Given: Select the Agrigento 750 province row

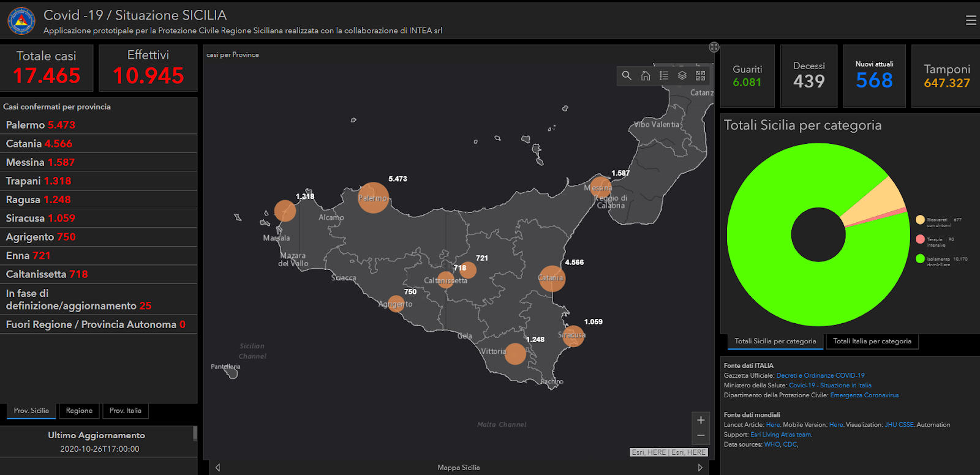Looking at the screenshot, I should 99,237.
